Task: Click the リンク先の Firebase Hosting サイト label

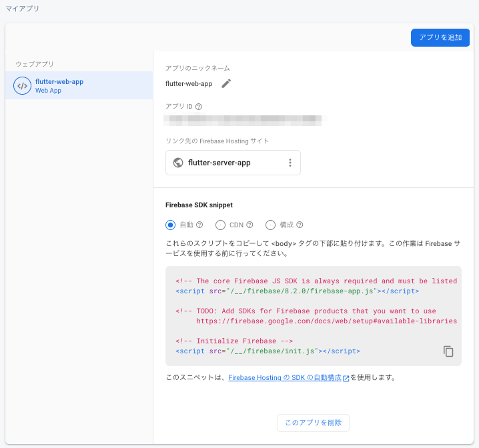Action: coord(217,141)
